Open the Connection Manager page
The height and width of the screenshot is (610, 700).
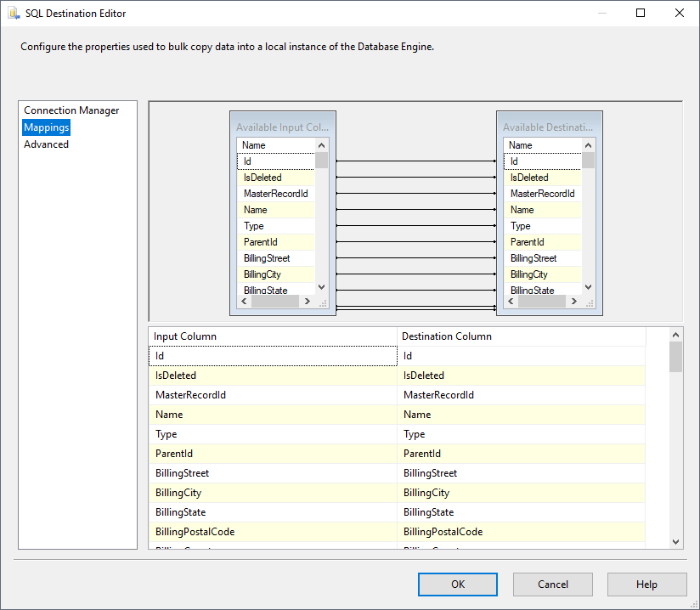coord(71,110)
